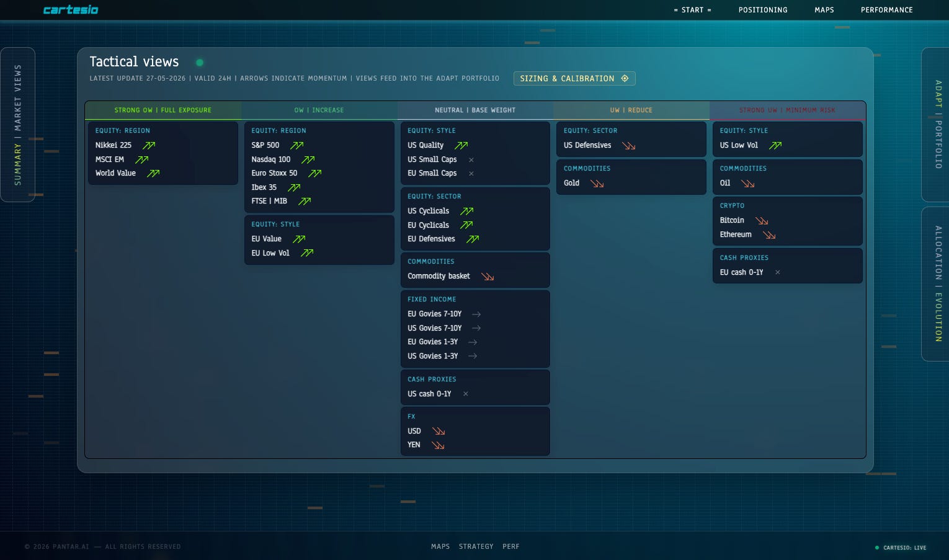This screenshot has width=949, height=560.
Task: Open MAPS in the top navigation
Action: click(x=824, y=10)
